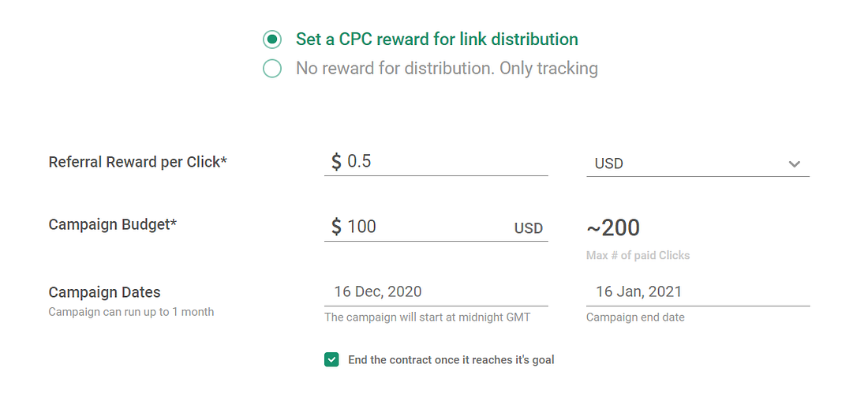Viewport: 868px width, 402px height.
Task: Click the "Campaign Budget" label
Action: click(x=112, y=224)
